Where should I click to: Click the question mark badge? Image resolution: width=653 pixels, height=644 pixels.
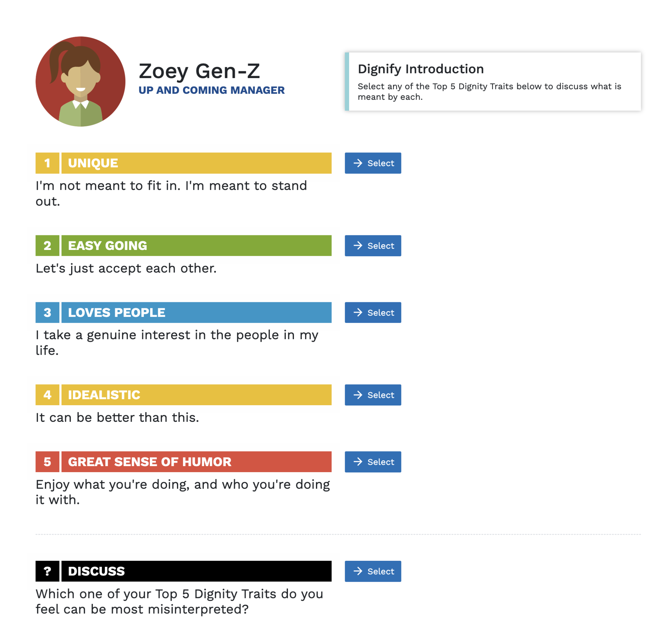[x=47, y=571]
